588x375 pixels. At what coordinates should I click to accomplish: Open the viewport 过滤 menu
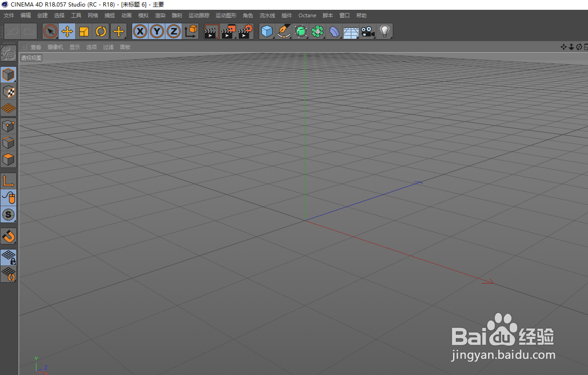click(x=108, y=47)
